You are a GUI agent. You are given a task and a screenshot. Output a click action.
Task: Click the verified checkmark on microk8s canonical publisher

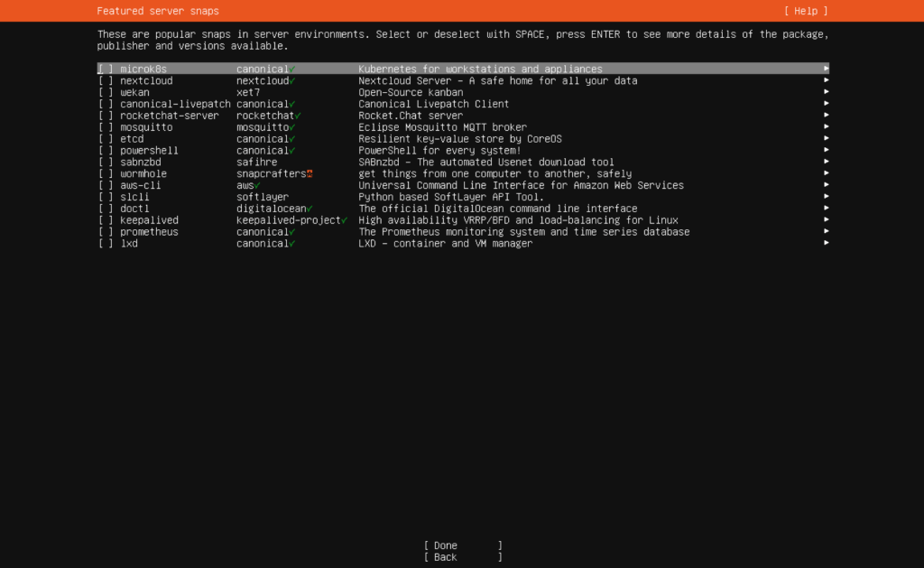292,70
